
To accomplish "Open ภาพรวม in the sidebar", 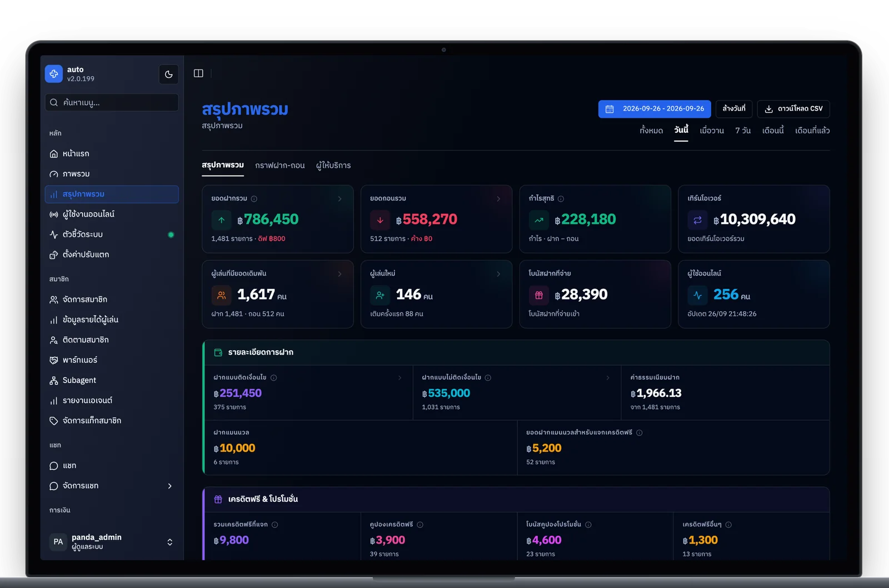I will 112,174.
